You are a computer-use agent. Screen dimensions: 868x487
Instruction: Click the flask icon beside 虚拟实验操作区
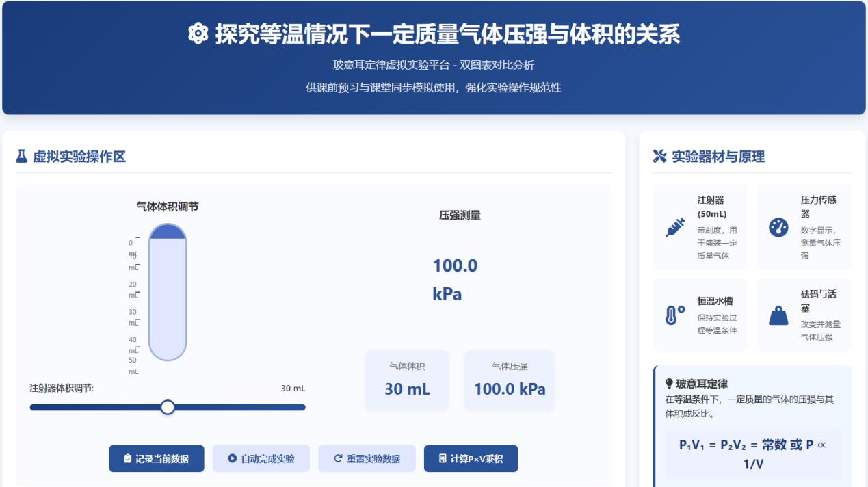point(22,157)
